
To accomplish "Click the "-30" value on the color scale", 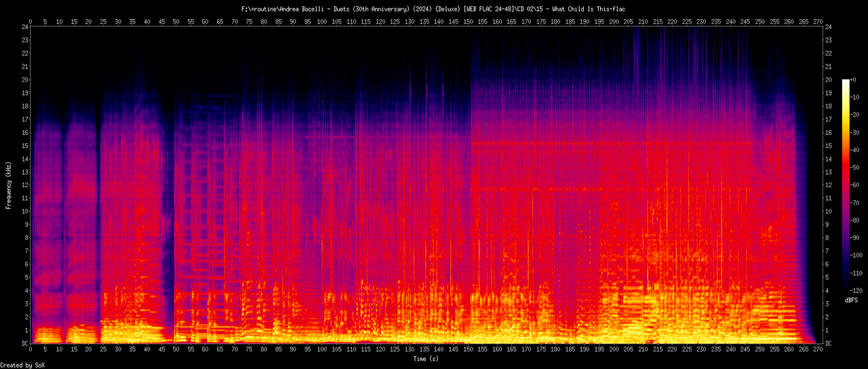I will [856, 133].
